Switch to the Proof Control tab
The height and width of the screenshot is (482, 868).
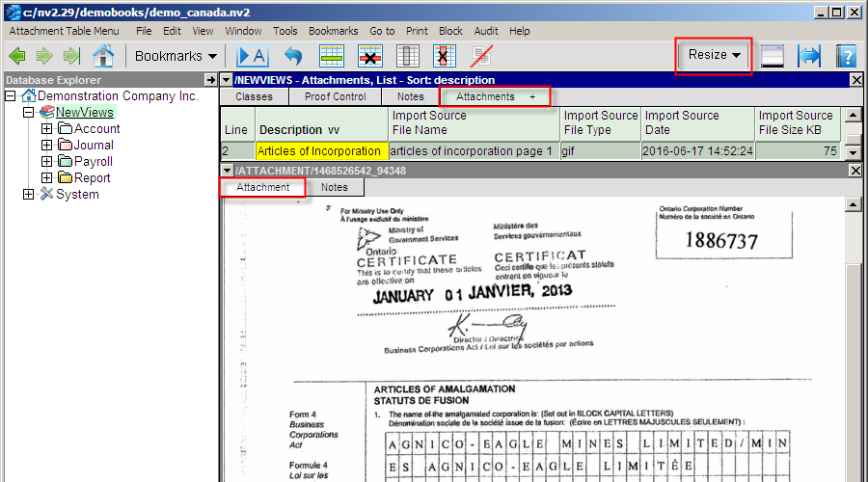(x=335, y=96)
